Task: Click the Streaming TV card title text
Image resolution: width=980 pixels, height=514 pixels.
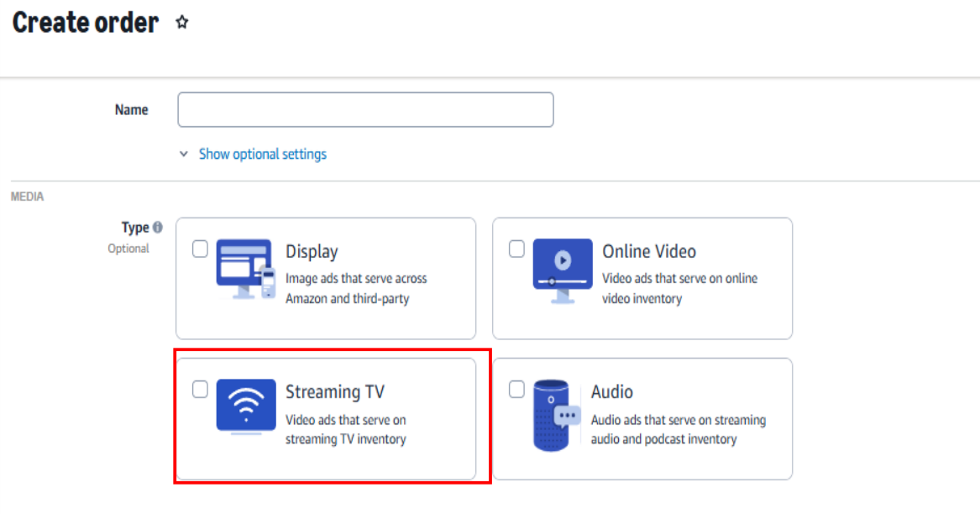Action: point(335,392)
